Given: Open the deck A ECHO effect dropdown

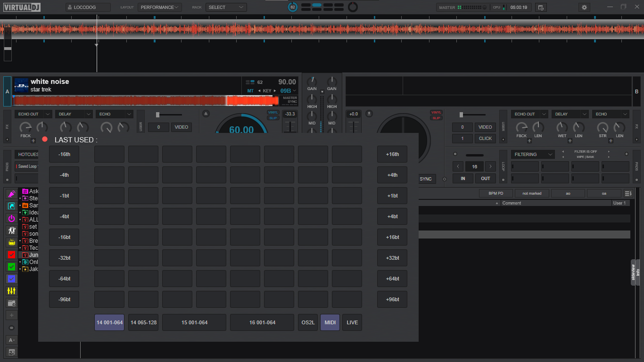Looking at the screenshot, I should pyautogui.click(x=115, y=114).
